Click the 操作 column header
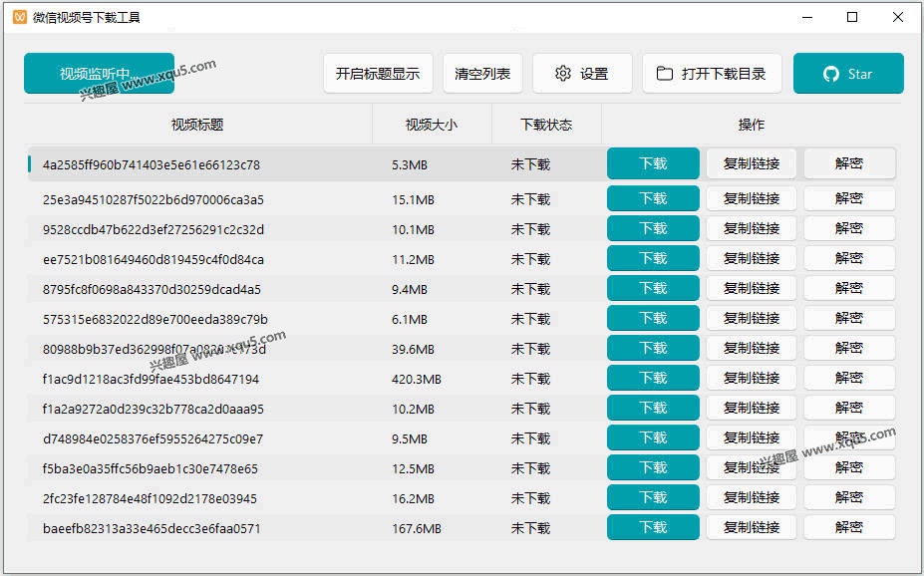The image size is (924, 576). click(751, 125)
